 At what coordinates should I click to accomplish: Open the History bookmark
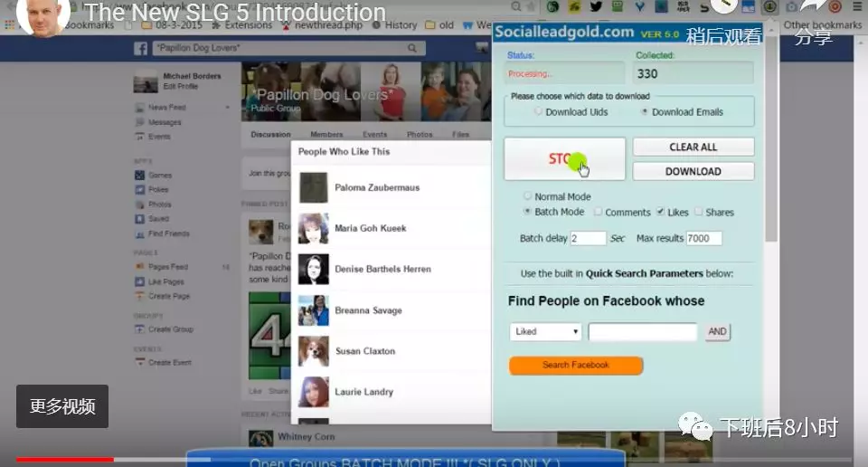click(395, 25)
